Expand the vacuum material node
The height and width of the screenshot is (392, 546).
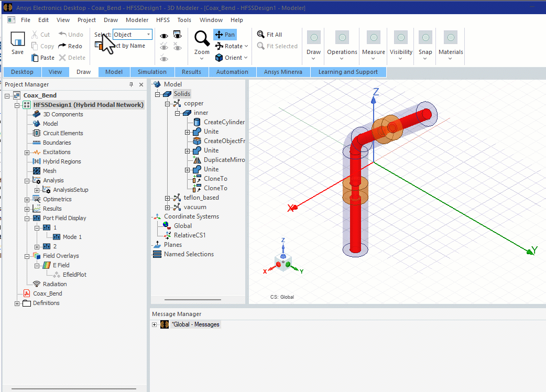[x=168, y=207]
